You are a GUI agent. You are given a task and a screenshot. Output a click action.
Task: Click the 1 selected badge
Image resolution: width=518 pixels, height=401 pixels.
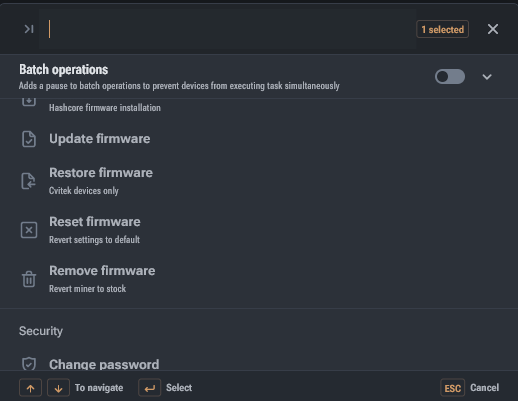tap(442, 29)
